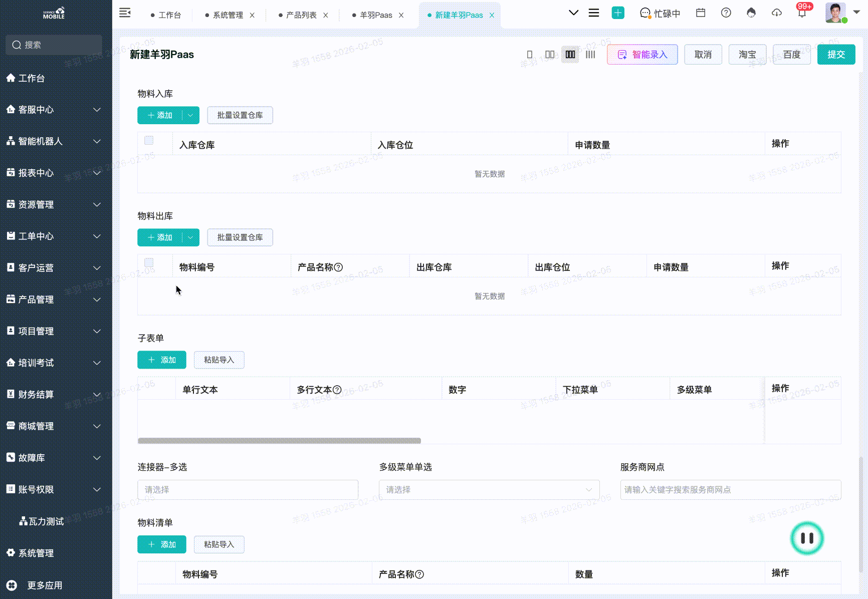Image resolution: width=868 pixels, height=599 pixels.
Task: Click 粘贴导入 under 子表单
Action: tap(219, 360)
